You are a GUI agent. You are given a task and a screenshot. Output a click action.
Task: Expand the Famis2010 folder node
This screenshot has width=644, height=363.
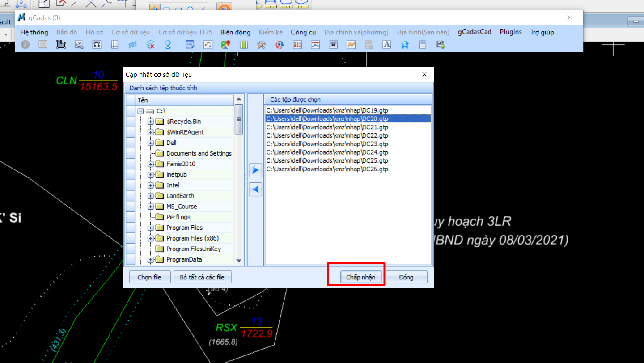pos(151,164)
